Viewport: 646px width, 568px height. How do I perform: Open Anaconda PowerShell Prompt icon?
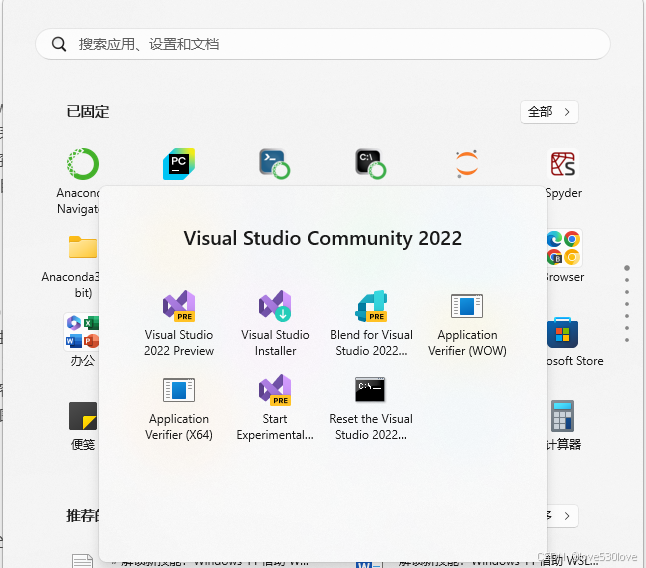pos(275,164)
